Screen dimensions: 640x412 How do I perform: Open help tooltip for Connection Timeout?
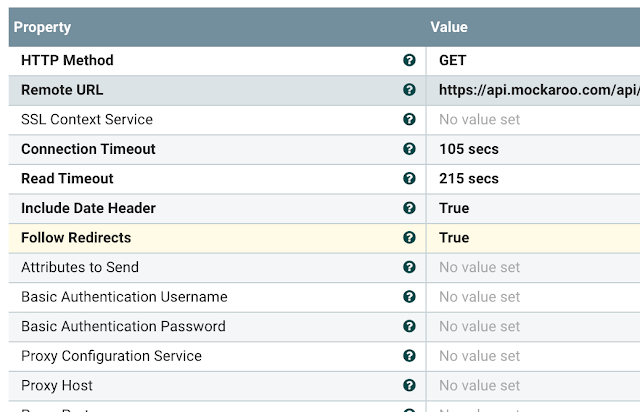coord(409,149)
